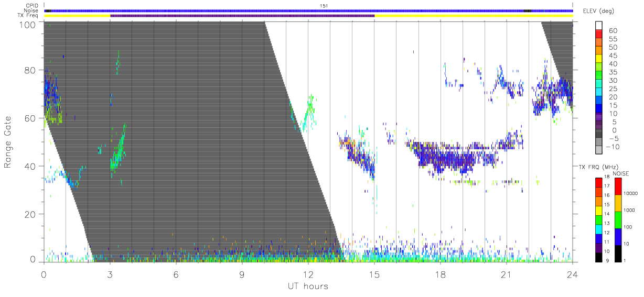Click the "UT hours" x-axis title
The image size is (644, 297).
click(308, 287)
